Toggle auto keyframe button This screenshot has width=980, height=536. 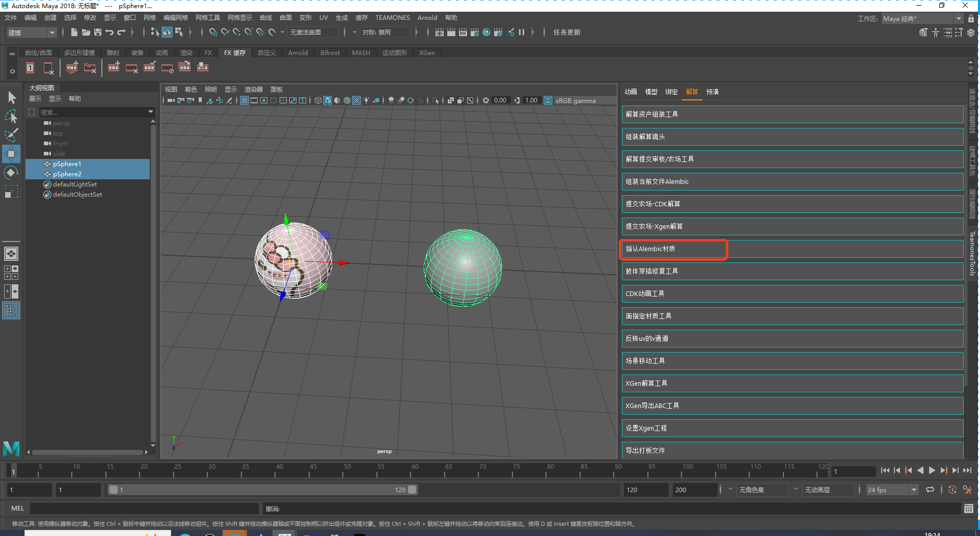click(x=952, y=490)
